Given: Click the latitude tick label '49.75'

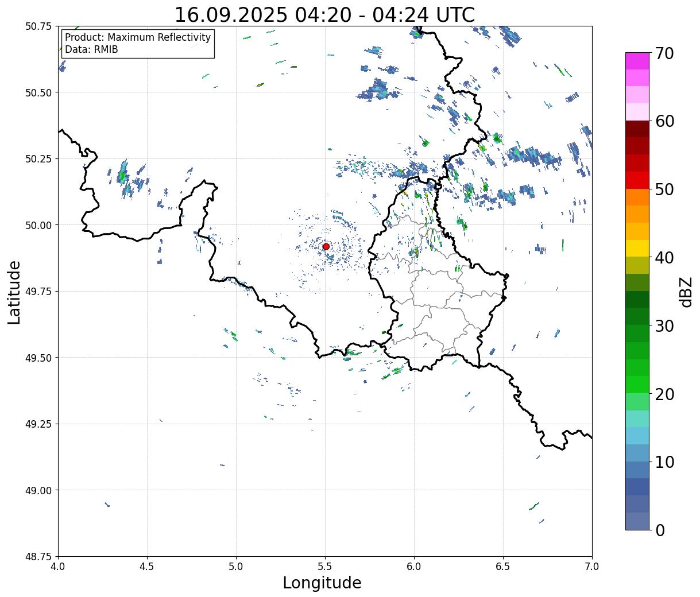Looking at the screenshot, I should [38, 292].
